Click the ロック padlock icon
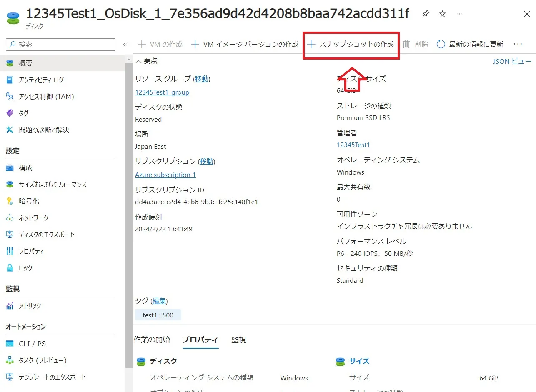The width and height of the screenshot is (536, 392). [x=10, y=268]
